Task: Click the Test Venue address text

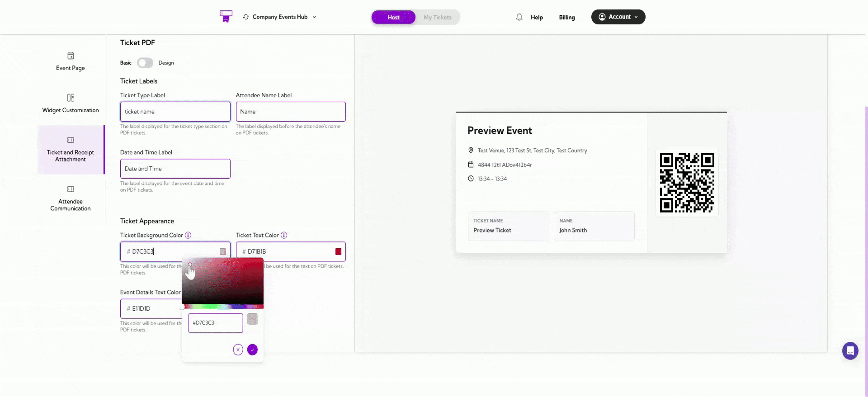Action: [532, 151]
